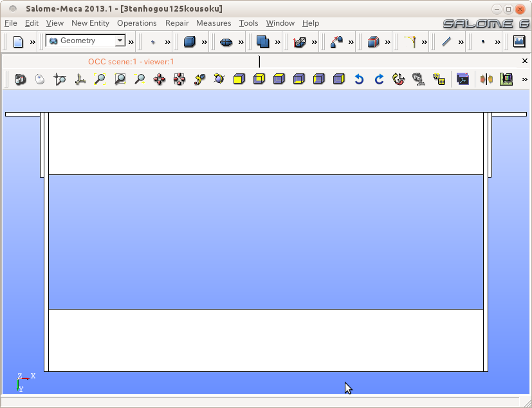This screenshot has height=408, width=532.
Task: Toggle the zooming style switch
Action: 60,79
